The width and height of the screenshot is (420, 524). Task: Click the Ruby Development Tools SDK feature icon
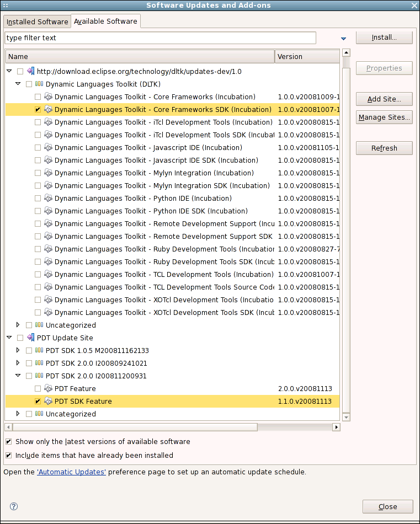click(49, 261)
